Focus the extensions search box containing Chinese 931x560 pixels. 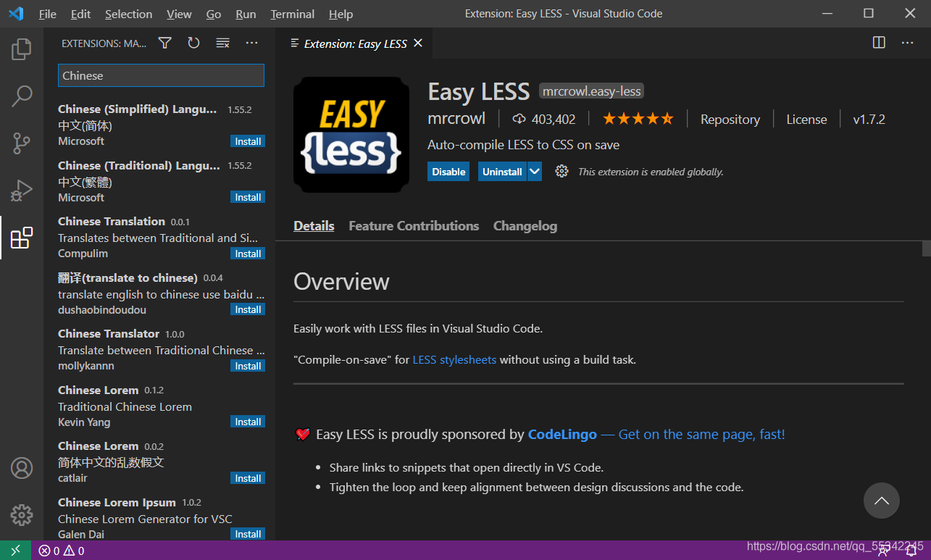point(161,75)
